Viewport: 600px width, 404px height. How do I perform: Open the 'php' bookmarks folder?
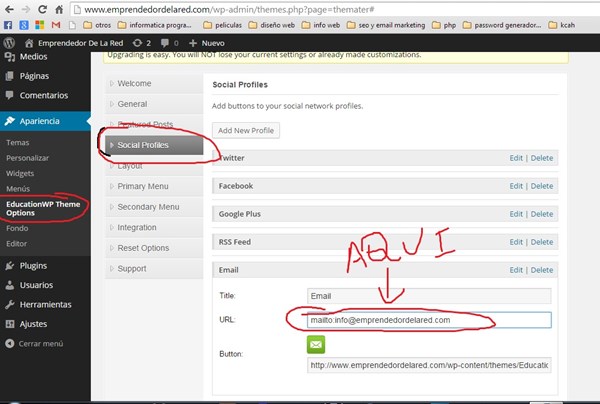pyautogui.click(x=444, y=25)
